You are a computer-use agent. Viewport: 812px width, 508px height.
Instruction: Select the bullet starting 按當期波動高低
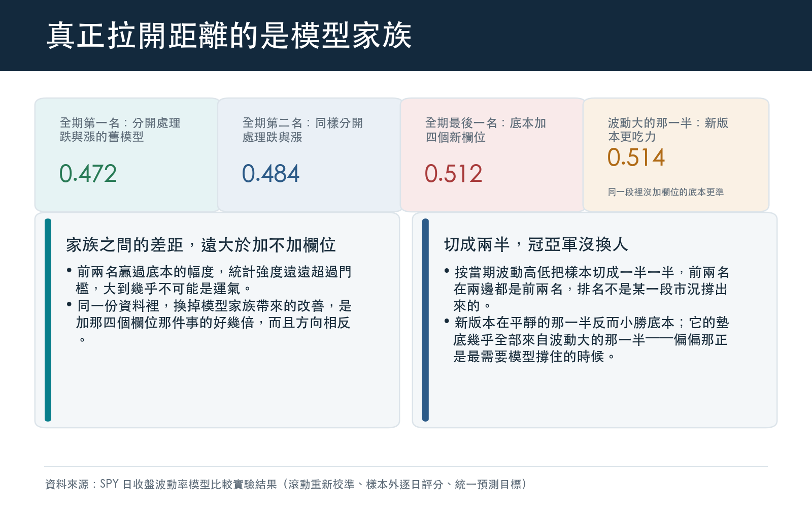pos(587,289)
